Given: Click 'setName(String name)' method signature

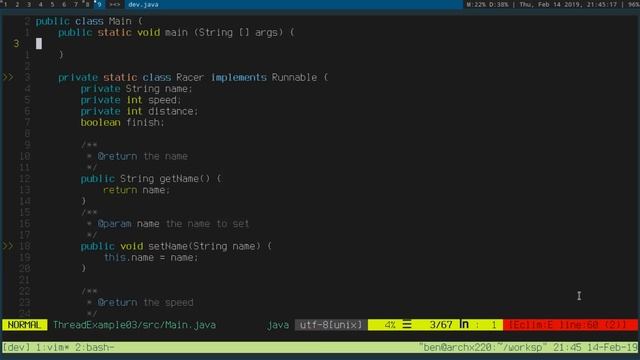Looking at the screenshot, I should point(204,246).
